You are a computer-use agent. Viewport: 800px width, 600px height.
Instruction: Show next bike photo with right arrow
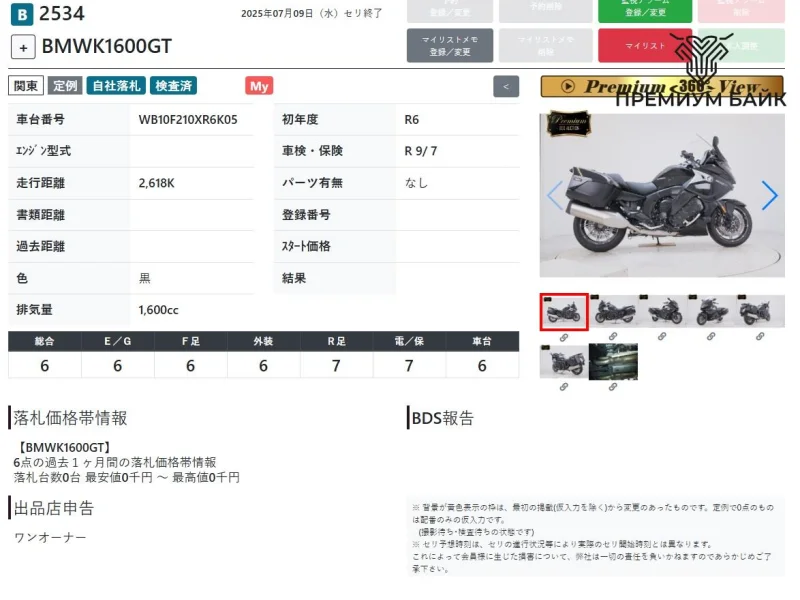[x=768, y=196]
